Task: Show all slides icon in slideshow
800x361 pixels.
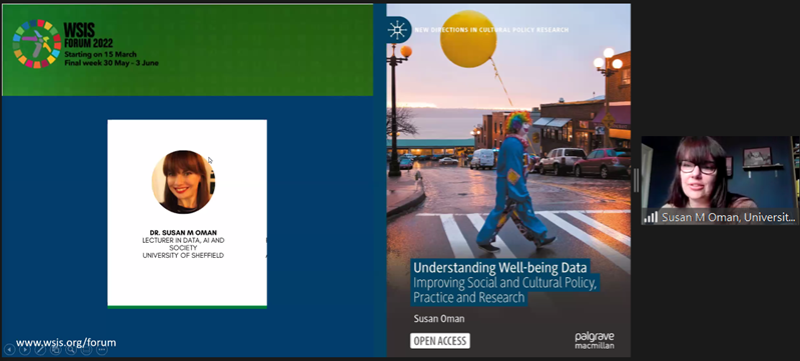Action: pos(56,349)
